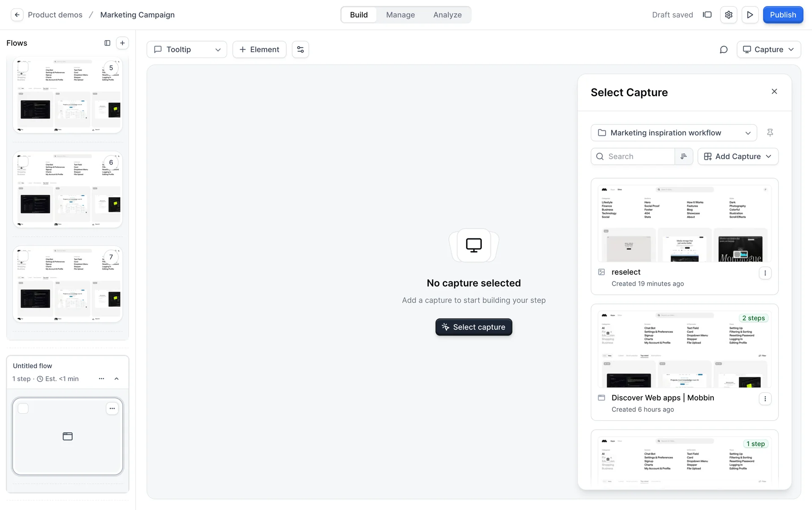
Task: Open the comments speech bubble icon
Action: point(724,50)
